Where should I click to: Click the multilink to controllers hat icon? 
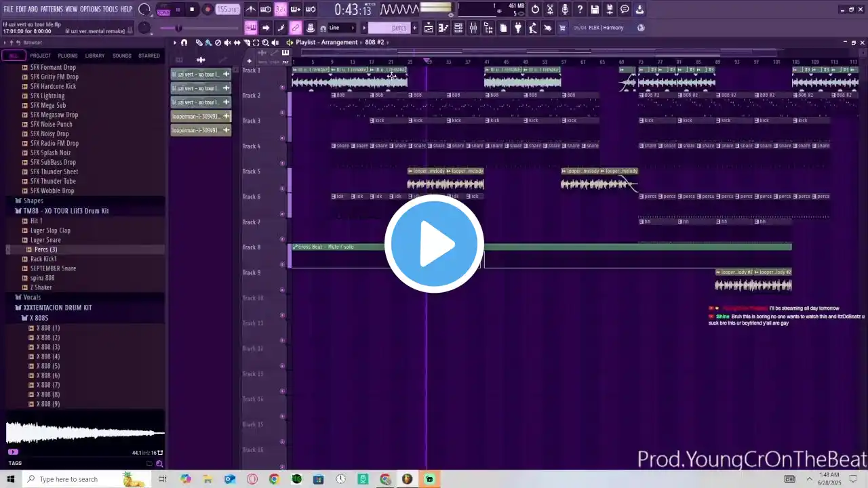click(x=311, y=28)
